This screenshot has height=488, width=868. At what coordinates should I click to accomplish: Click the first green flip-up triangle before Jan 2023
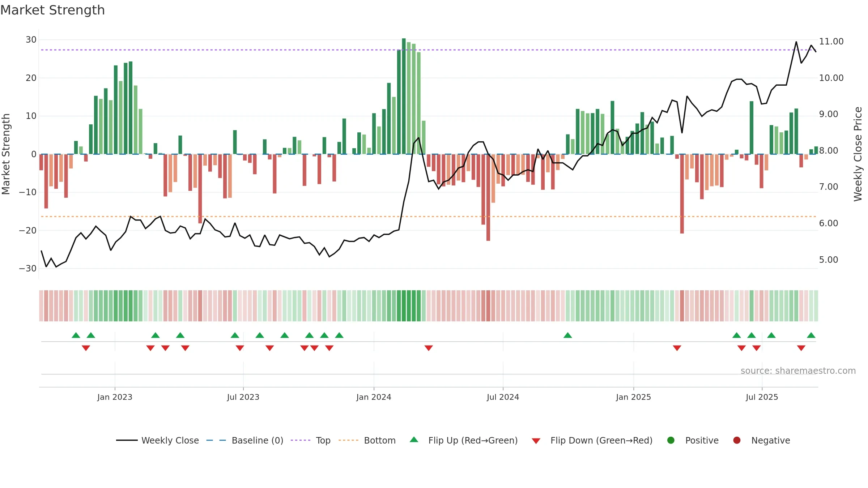pos(76,335)
